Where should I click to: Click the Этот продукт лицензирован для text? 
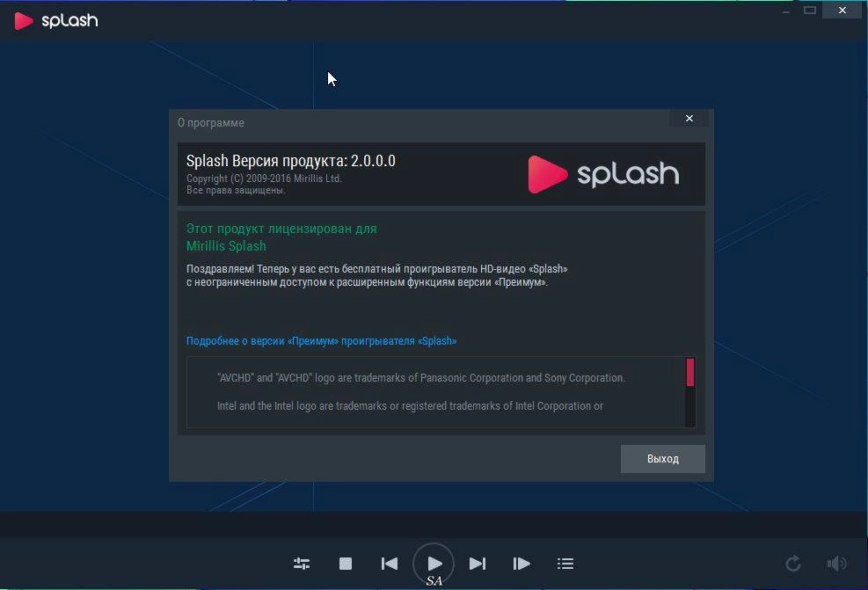281,229
